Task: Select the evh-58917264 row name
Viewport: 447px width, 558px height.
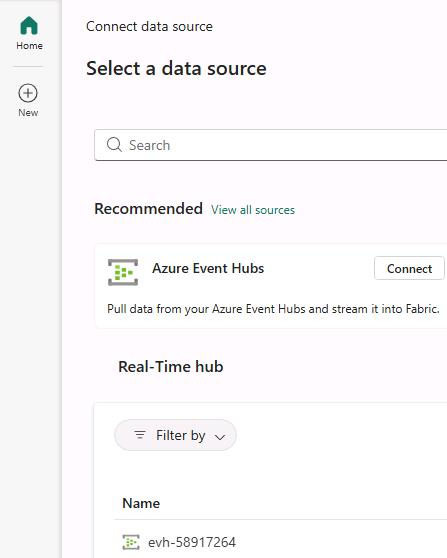Action: point(192,542)
